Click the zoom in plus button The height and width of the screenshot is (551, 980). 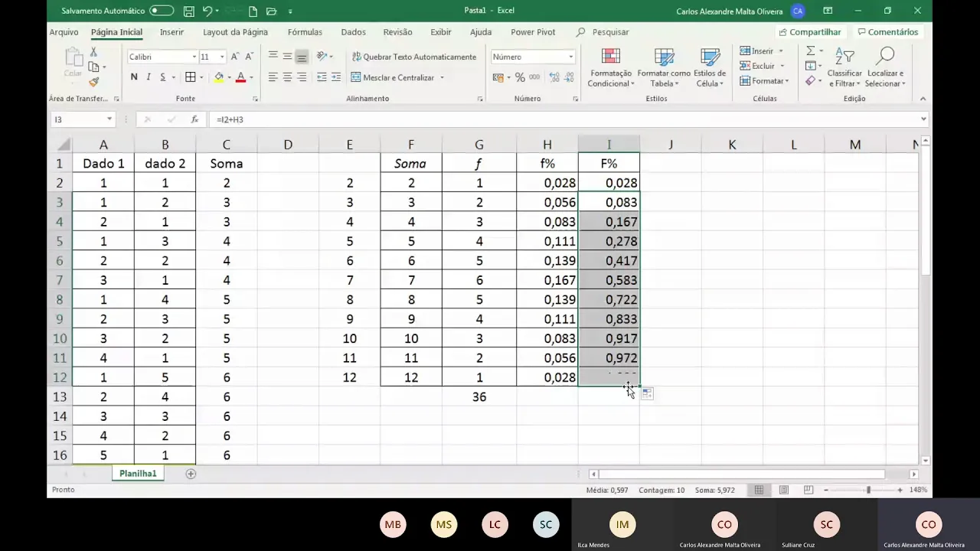tap(900, 490)
